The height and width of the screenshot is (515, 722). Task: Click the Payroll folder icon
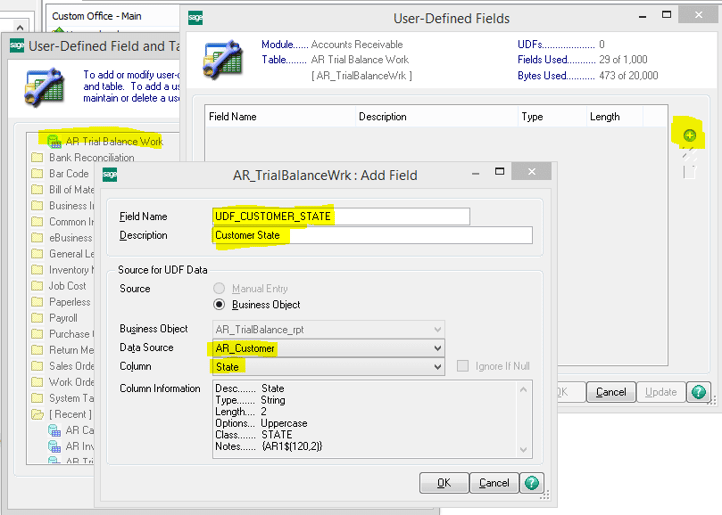(37, 317)
